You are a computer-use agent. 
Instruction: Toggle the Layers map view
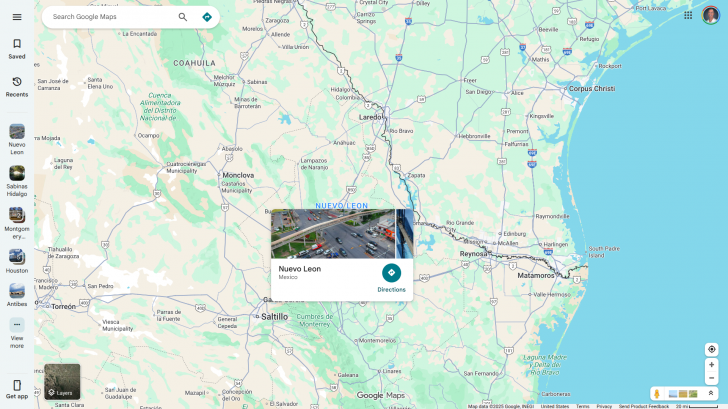click(62, 381)
